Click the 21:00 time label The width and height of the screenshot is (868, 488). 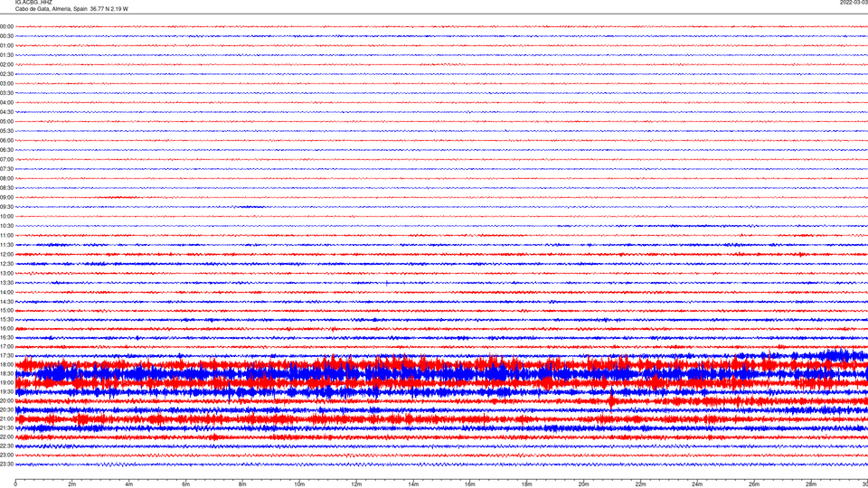[6, 418]
